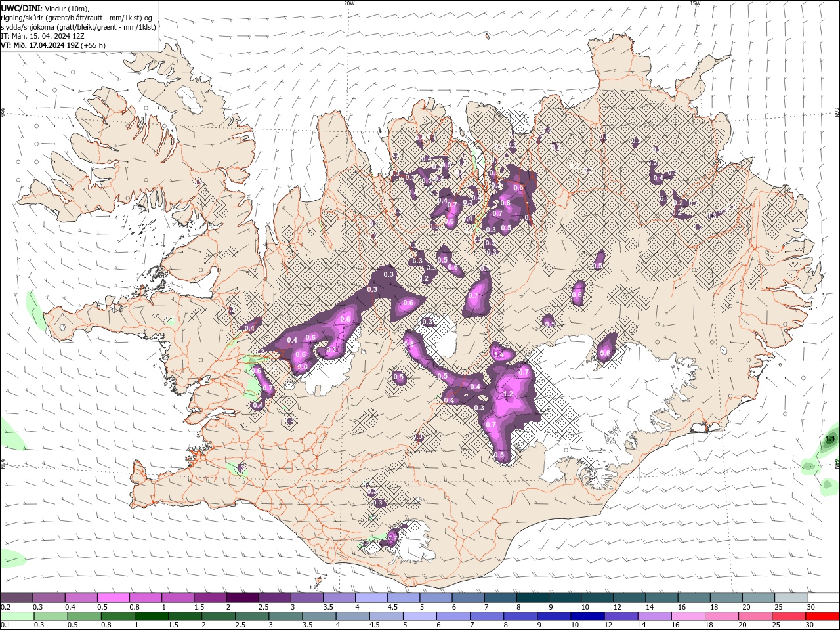Pick the 7 swatch in the rain legend
This screenshot has width=840, height=630.
pyautogui.click(x=487, y=616)
